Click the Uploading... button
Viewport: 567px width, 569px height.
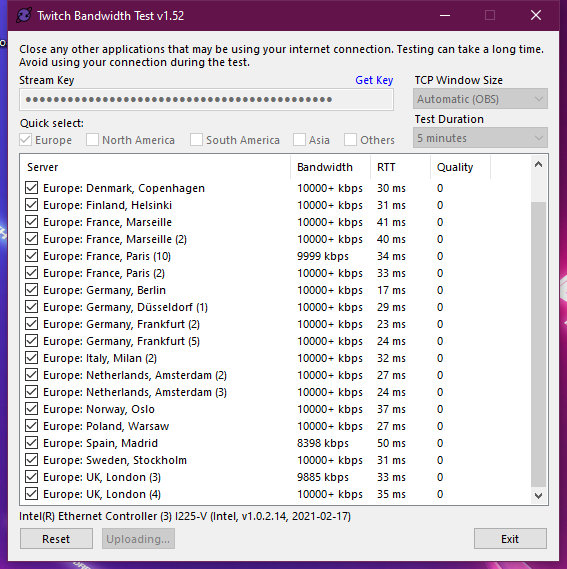(138, 539)
